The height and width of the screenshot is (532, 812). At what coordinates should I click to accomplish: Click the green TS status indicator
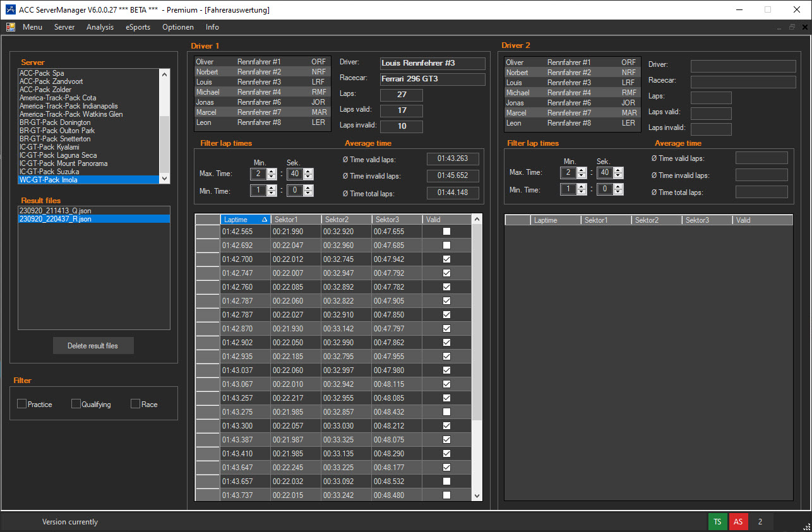click(x=717, y=522)
